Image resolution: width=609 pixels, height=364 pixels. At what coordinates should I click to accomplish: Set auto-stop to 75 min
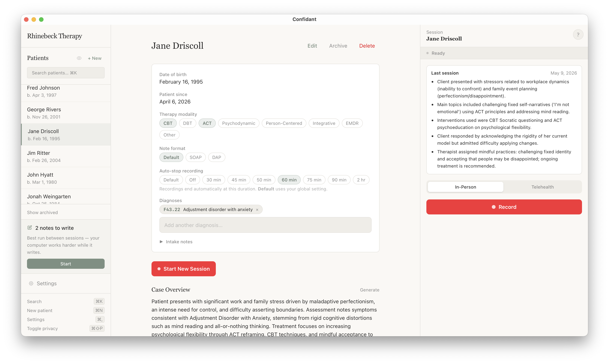[314, 180]
